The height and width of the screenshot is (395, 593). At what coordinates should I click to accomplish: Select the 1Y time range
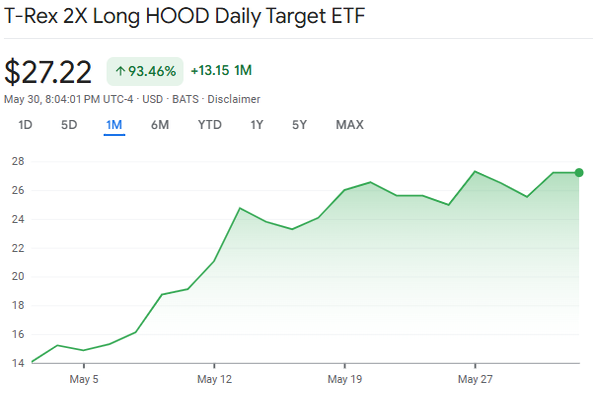257,125
